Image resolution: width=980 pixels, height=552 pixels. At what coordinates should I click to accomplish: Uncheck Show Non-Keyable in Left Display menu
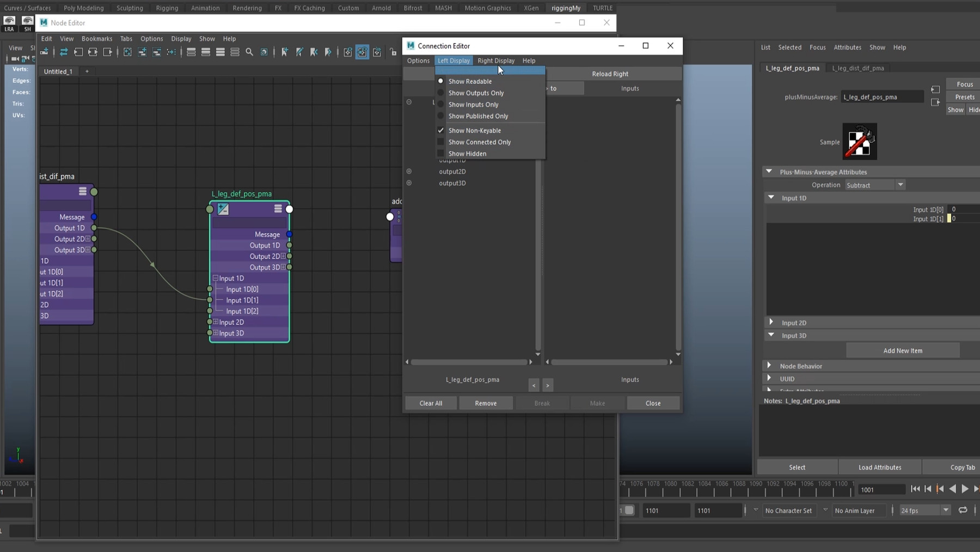click(474, 130)
